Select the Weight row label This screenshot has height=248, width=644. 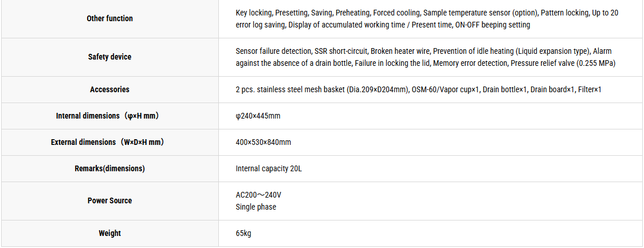click(109, 233)
